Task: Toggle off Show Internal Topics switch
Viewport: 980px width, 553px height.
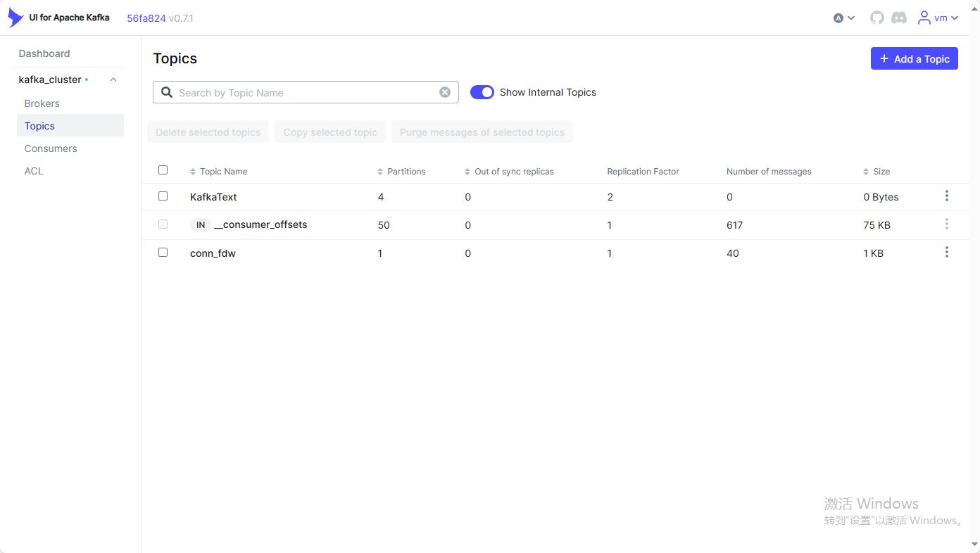Action: (482, 92)
